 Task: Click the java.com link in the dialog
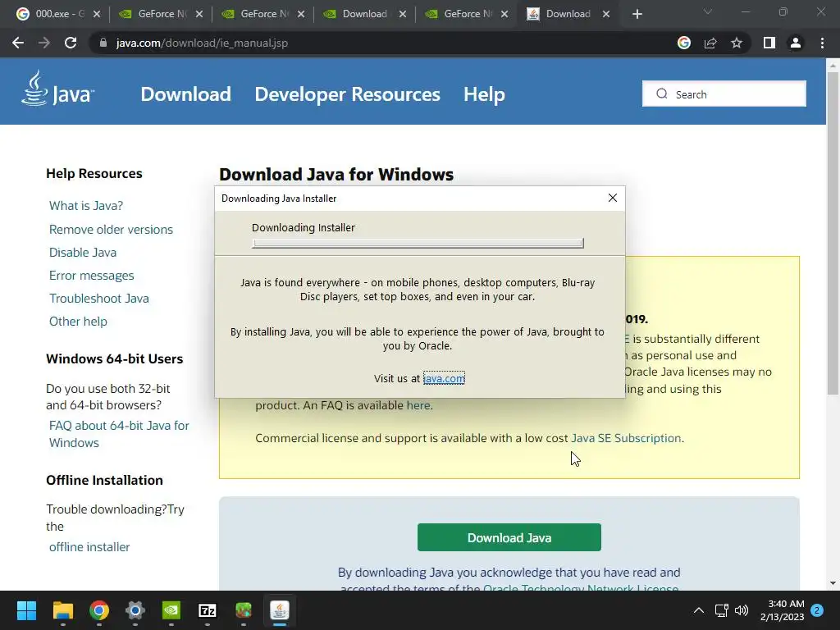coord(444,378)
